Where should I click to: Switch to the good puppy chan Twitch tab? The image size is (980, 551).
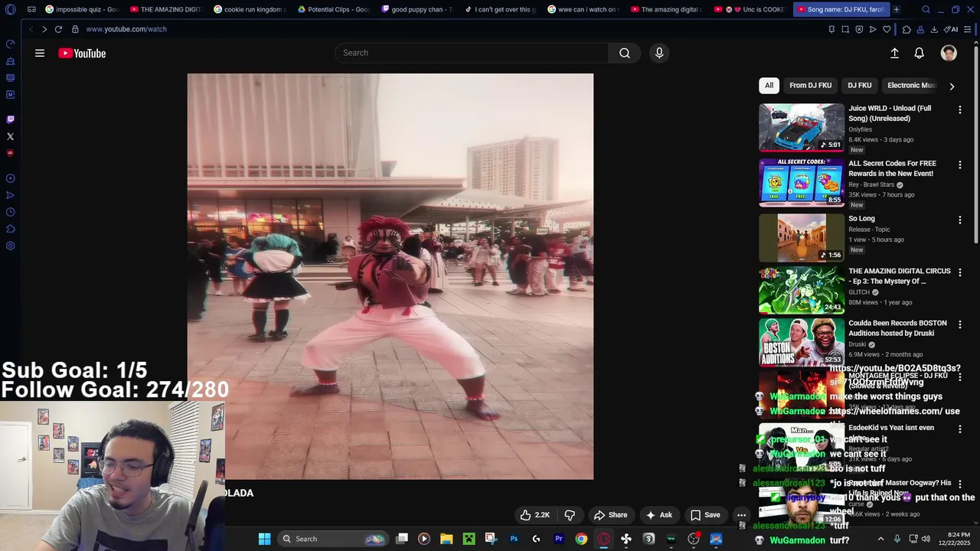(x=417, y=9)
